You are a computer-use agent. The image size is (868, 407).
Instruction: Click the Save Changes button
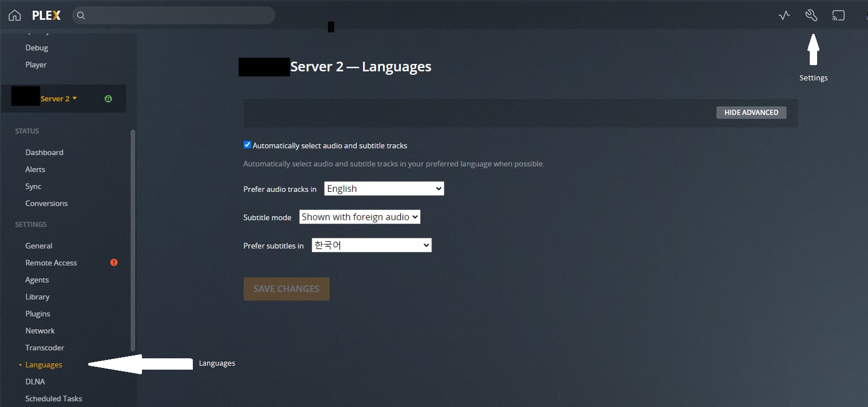pyautogui.click(x=287, y=289)
